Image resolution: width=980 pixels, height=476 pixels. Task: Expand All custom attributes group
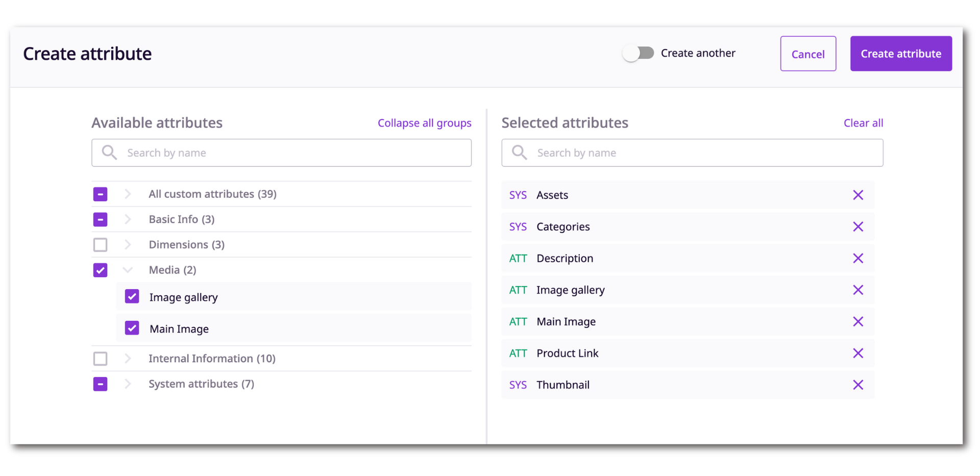[x=128, y=194]
